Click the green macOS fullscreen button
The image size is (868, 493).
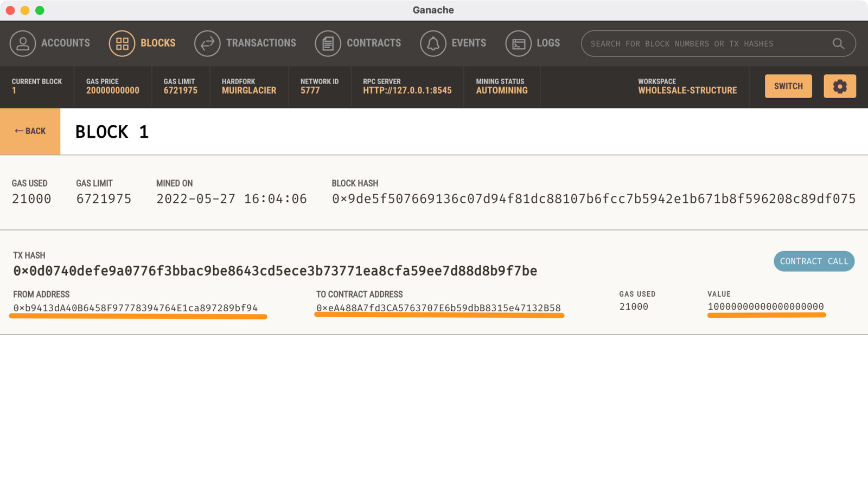pos(40,10)
